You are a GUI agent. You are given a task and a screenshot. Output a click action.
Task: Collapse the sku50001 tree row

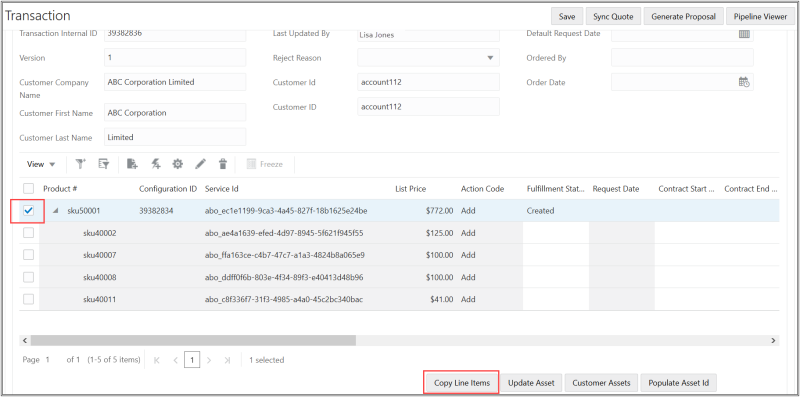(x=56, y=211)
